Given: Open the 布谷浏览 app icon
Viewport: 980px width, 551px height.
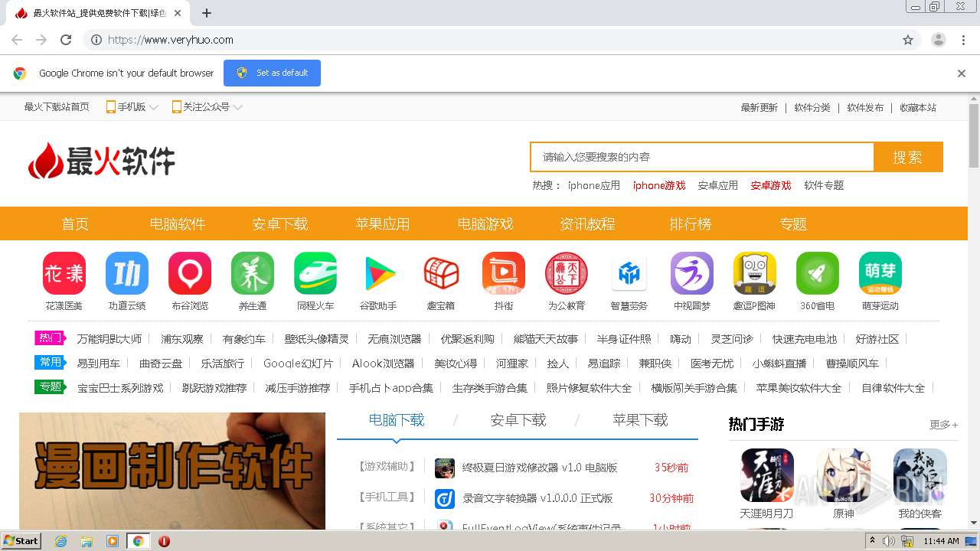Looking at the screenshot, I should [x=190, y=273].
